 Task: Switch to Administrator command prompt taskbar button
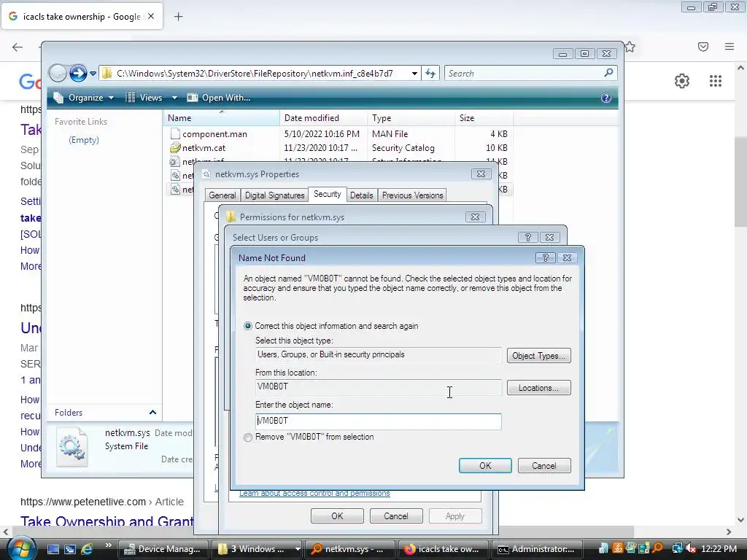point(536,549)
